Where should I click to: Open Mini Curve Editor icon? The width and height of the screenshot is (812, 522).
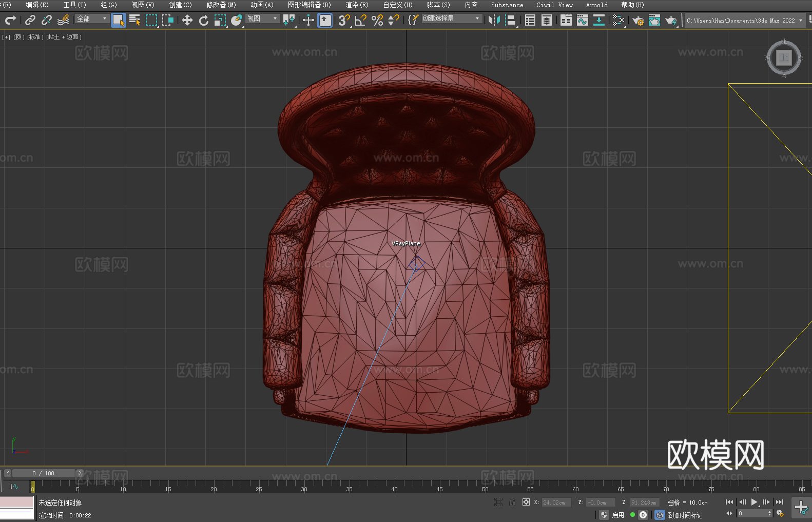14,486
